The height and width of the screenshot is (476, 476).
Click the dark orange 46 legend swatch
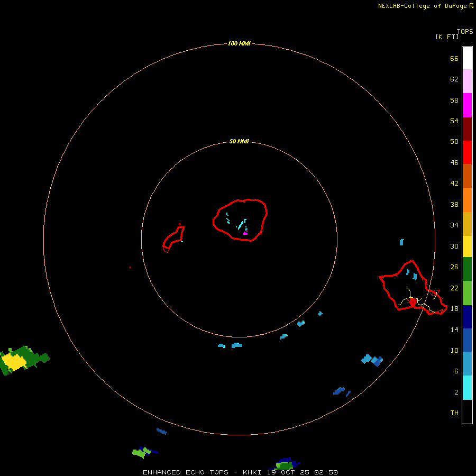pos(467,176)
